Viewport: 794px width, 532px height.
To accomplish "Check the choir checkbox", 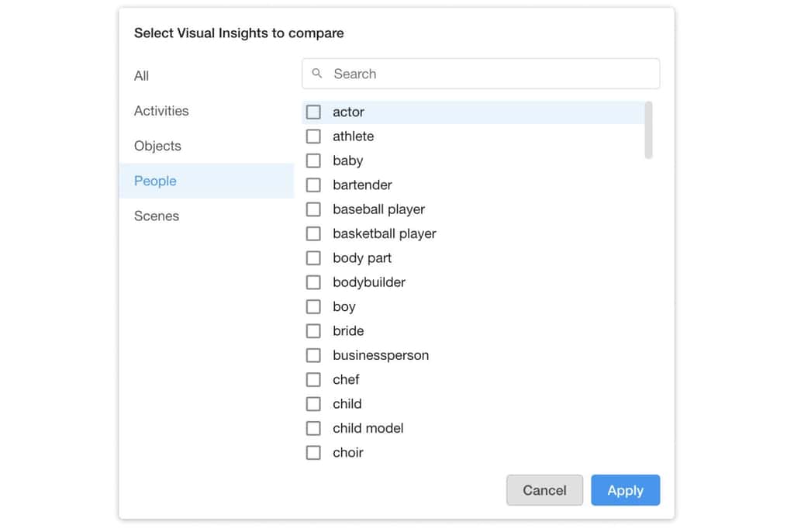I will (313, 452).
